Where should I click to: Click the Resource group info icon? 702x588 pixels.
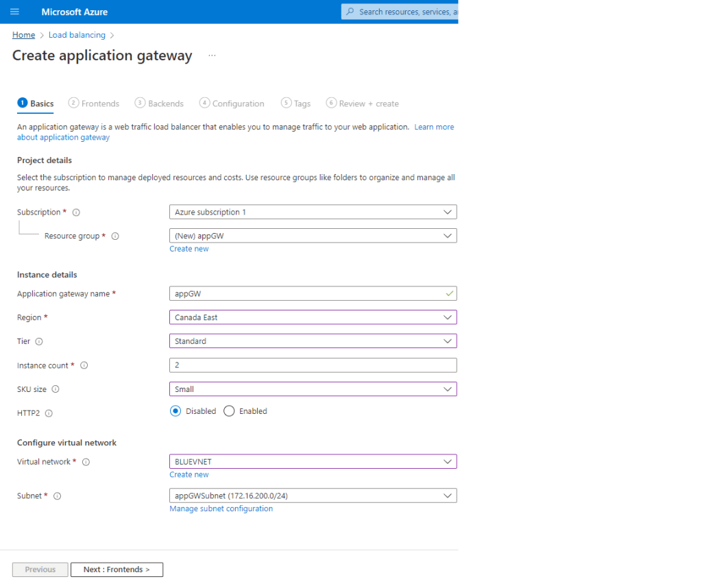click(115, 236)
